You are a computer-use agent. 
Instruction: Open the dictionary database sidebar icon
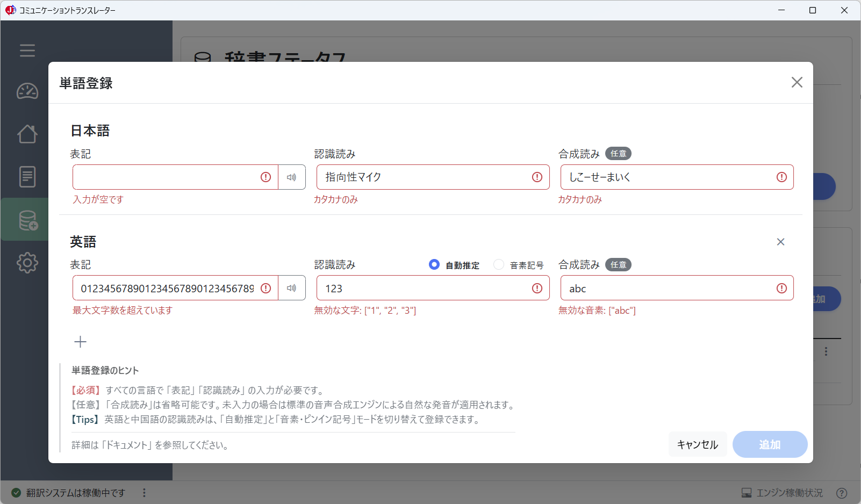27,220
